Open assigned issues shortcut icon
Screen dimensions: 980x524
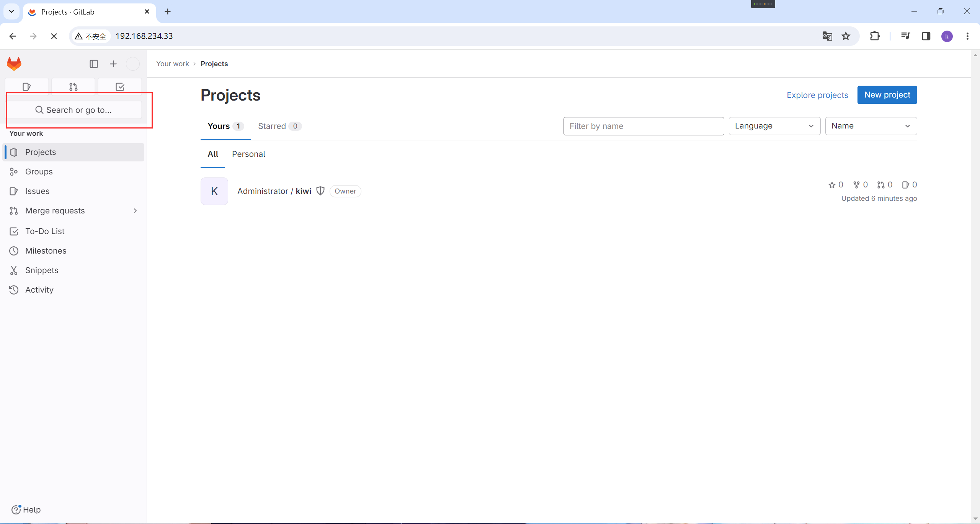26,87
